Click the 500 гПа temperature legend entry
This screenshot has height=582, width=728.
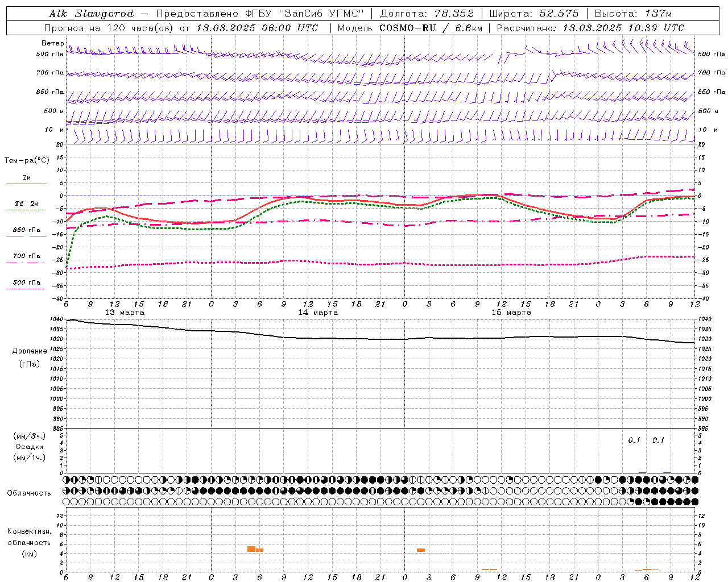click(26, 282)
